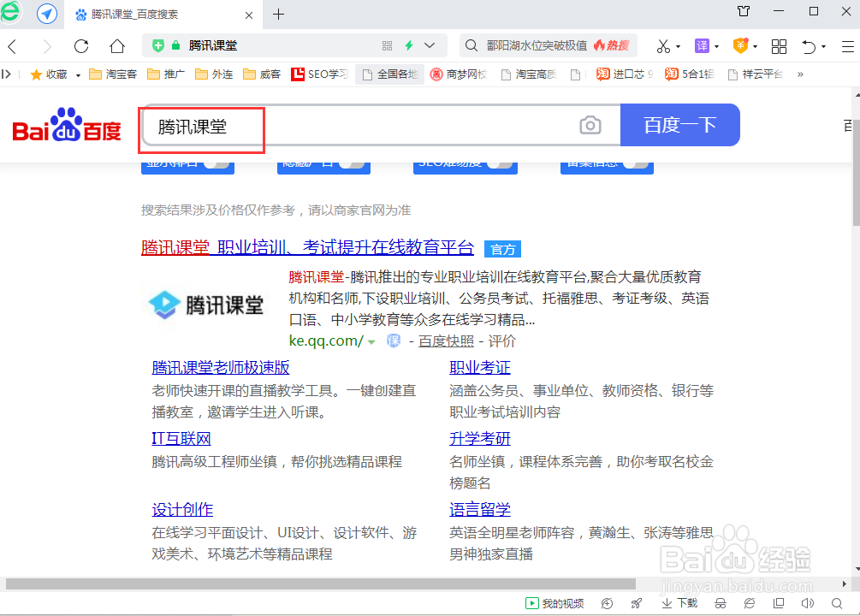Open the 职业考证 sub-link
Image resolution: width=860 pixels, height=616 pixels.
(x=480, y=367)
